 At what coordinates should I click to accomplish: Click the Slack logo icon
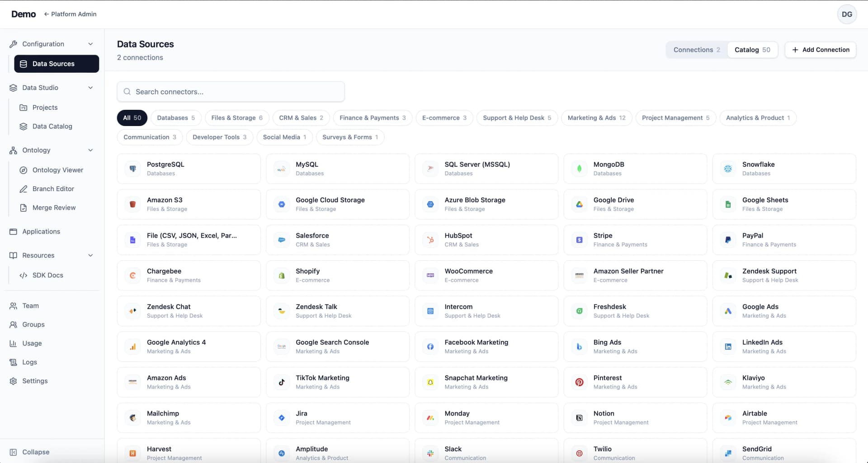(x=430, y=453)
